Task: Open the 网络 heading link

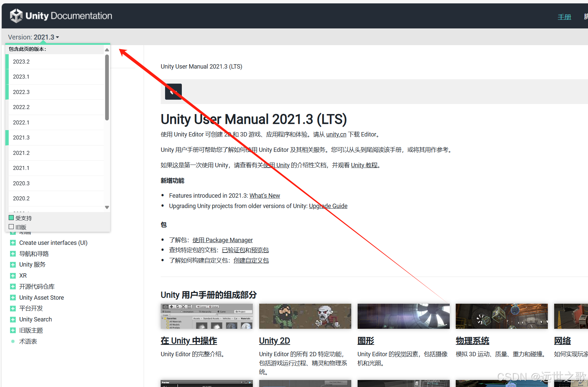Action: (x=562, y=341)
